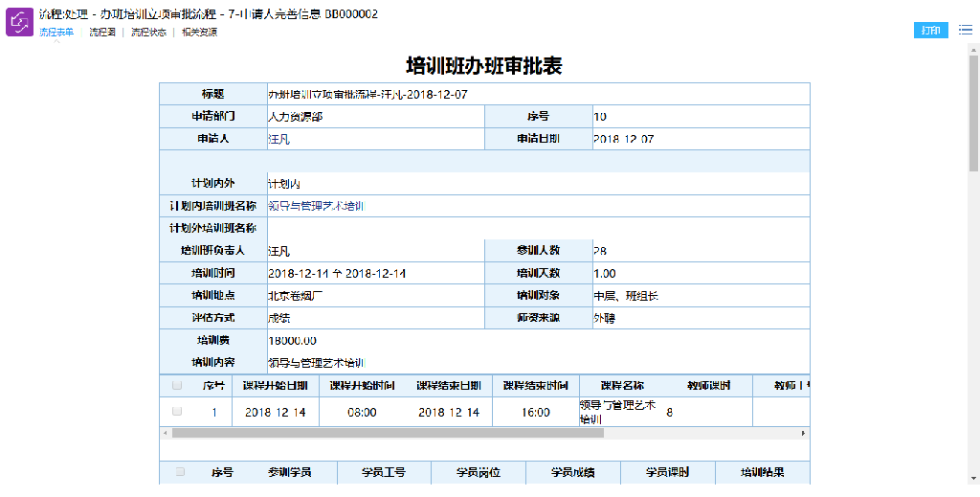Click the teacher hours value 8
The height and width of the screenshot is (497, 980).
[669, 412]
